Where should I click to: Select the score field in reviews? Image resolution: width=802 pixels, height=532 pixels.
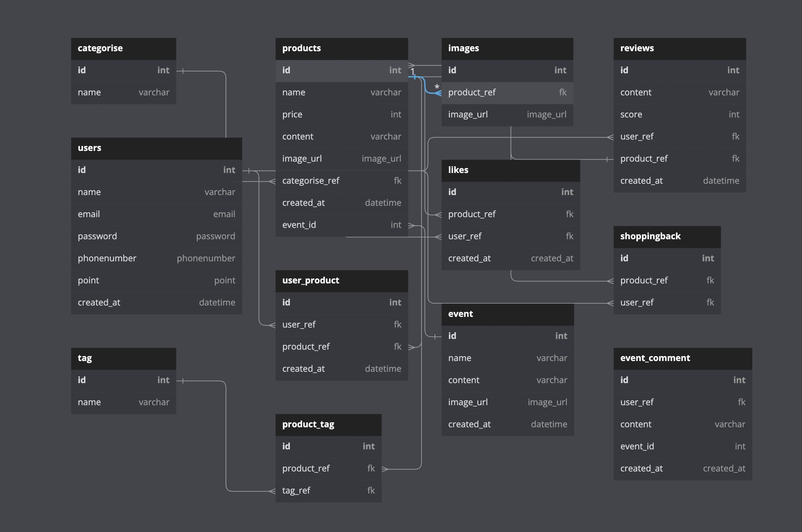[679, 114]
